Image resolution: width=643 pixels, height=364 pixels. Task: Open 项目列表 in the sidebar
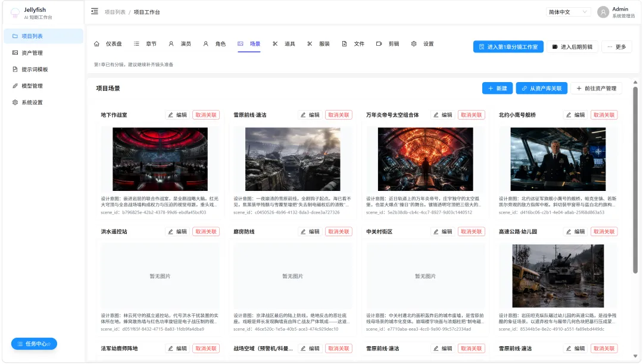(x=43, y=36)
